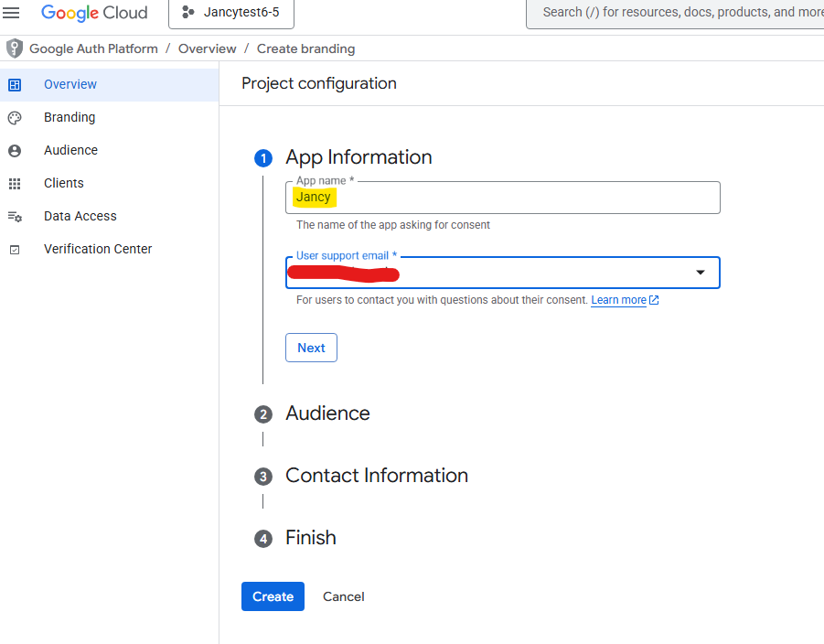
Task: Click the step 3 number badge
Action: pos(263,477)
